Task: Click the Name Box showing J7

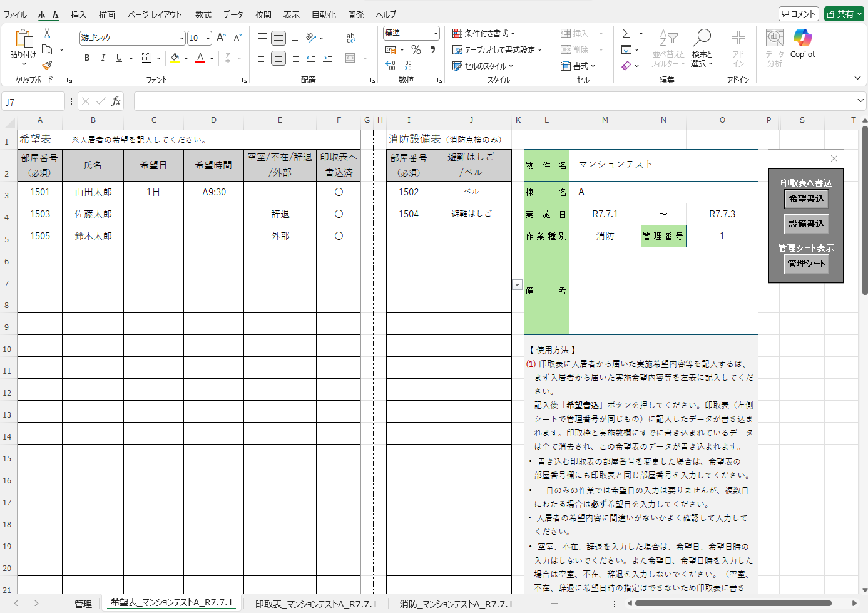Action: (x=33, y=101)
